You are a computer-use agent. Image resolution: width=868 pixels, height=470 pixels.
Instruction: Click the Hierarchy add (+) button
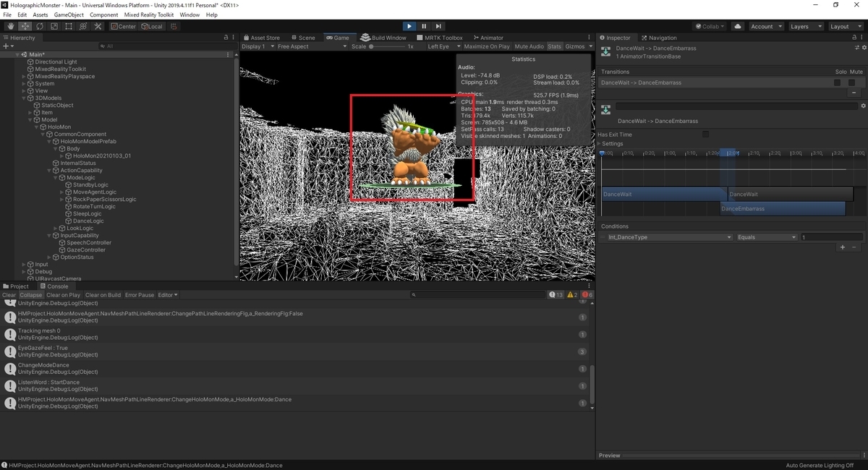point(7,46)
